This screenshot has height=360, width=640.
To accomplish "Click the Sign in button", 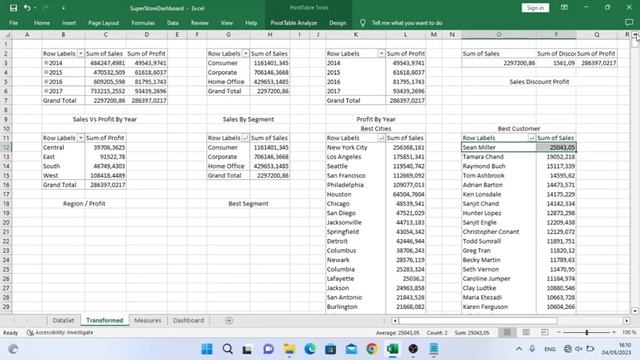I will point(535,8).
